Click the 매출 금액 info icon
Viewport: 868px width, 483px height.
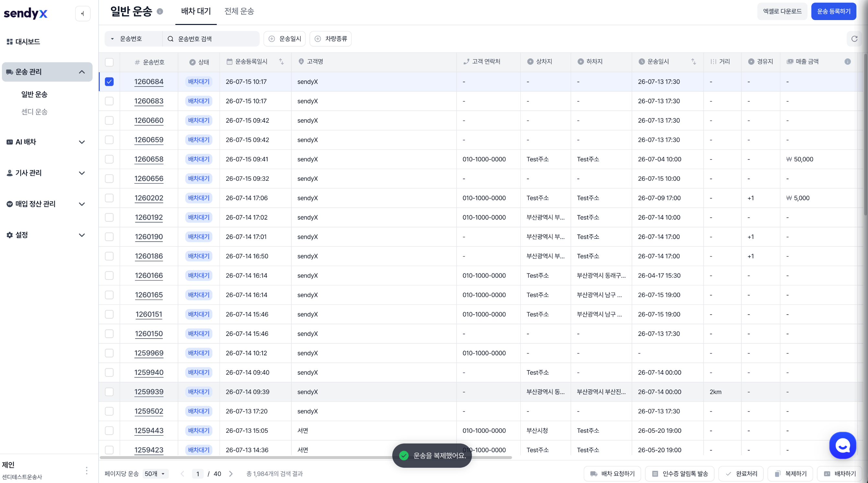point(848,61)
